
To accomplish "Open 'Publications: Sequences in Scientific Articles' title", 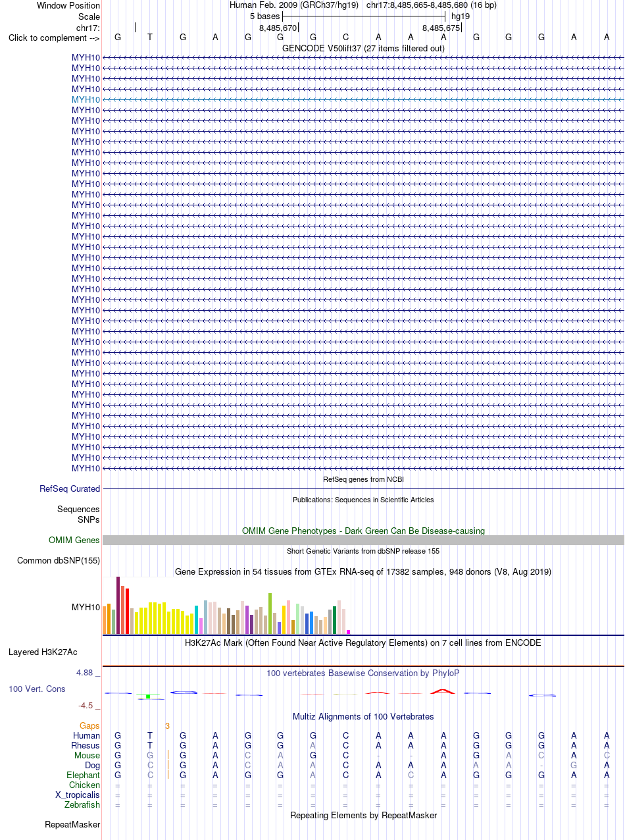I will pos(363,500).
